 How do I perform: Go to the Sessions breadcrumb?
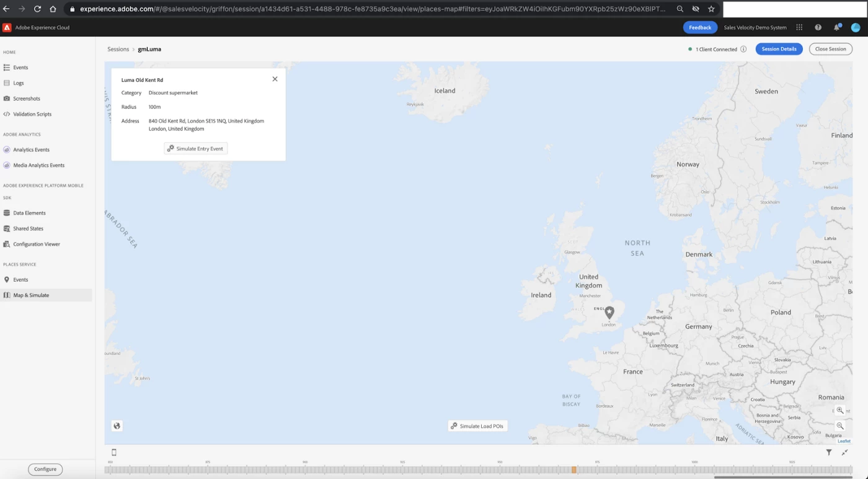pyautogui.click(x=118, y=49)
